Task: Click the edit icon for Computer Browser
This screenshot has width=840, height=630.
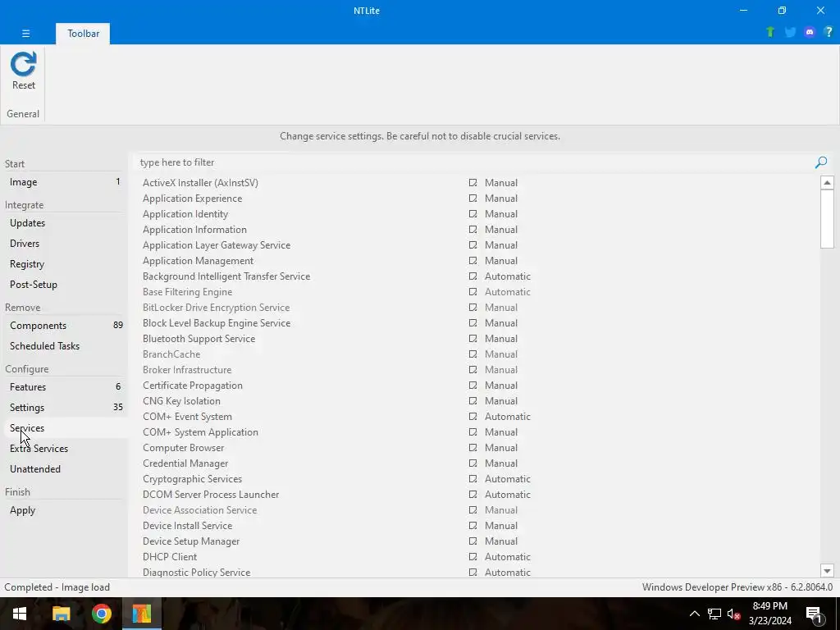Action: 472,447
